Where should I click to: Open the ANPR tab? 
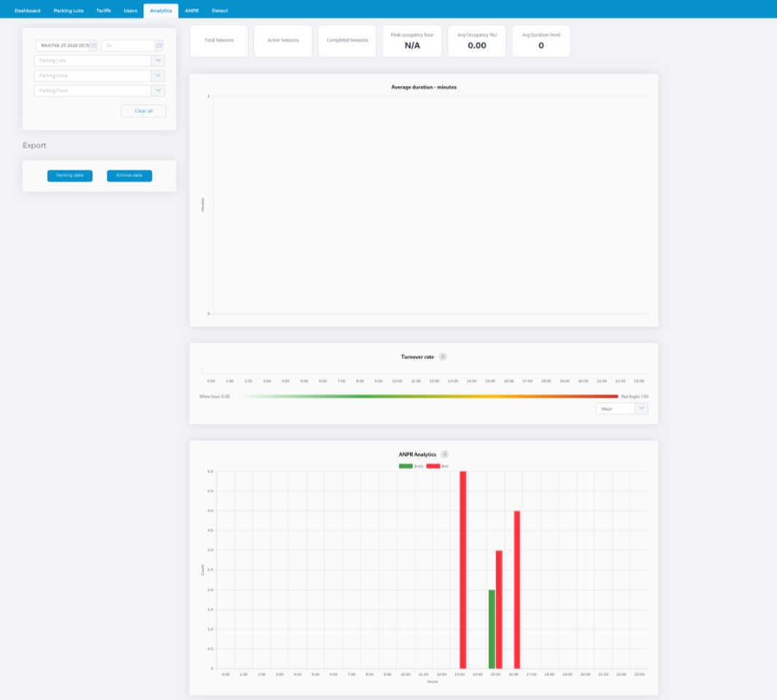(192, 11)
